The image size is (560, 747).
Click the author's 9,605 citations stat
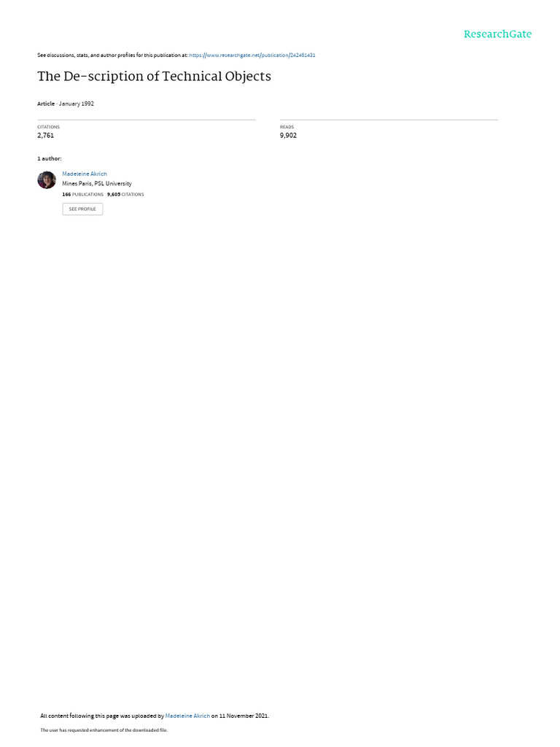(125, 194)
